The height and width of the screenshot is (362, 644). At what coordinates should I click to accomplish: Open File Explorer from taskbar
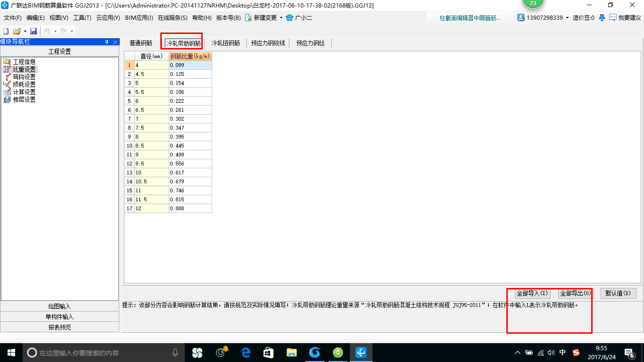click(291, 353)
